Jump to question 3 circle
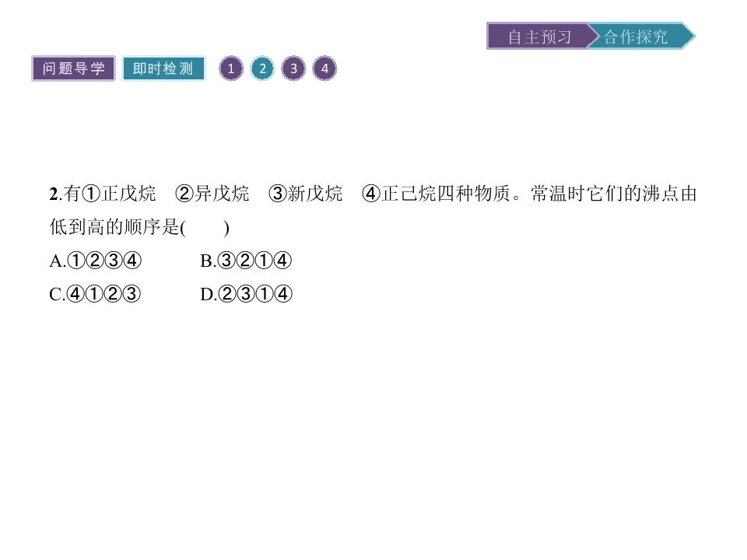 [293, 68]
